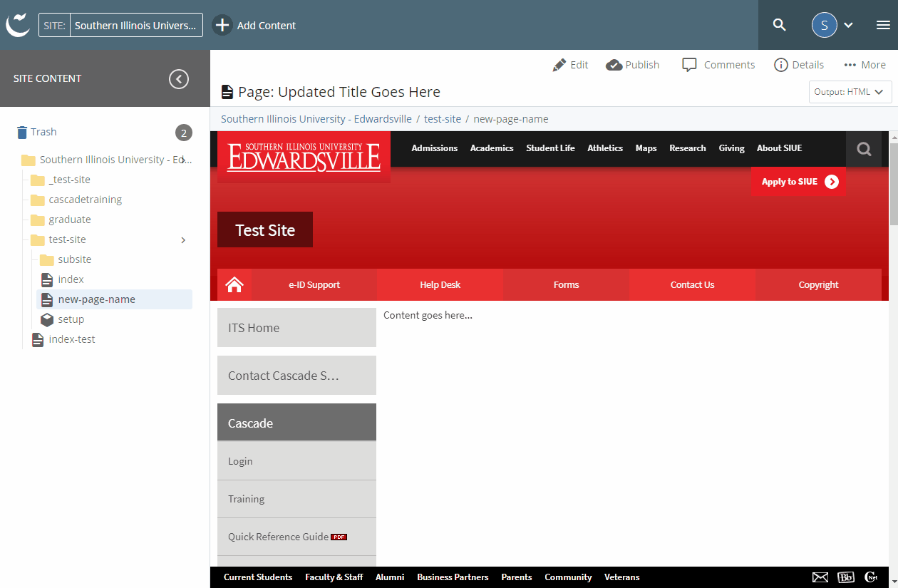The image size is (898, 588).
Task: Click the Add Content plus icon
Action: coord(222,25)
